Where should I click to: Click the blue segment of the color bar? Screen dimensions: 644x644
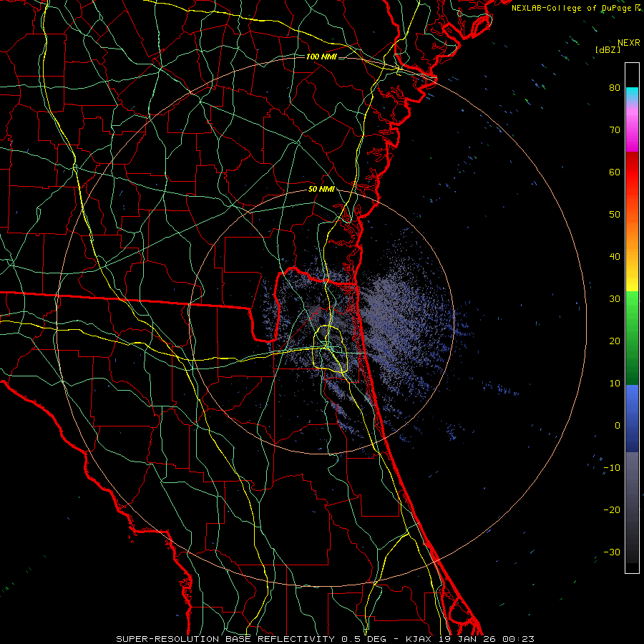[632, 418]
